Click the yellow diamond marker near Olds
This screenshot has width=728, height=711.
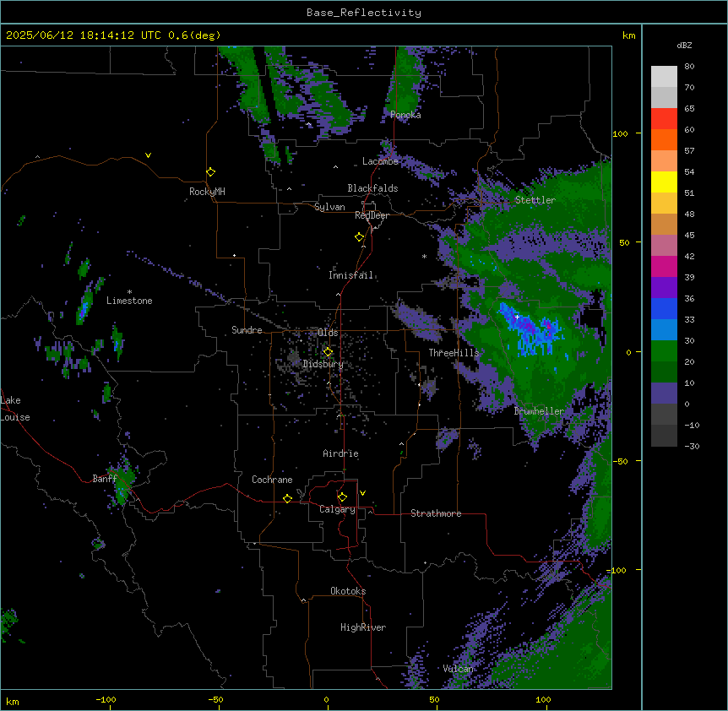coord(328,352)
